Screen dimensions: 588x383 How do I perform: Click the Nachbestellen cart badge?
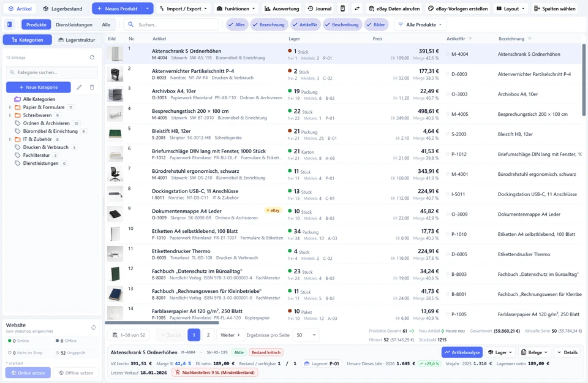pyautogui.click(x=215, y=373)
